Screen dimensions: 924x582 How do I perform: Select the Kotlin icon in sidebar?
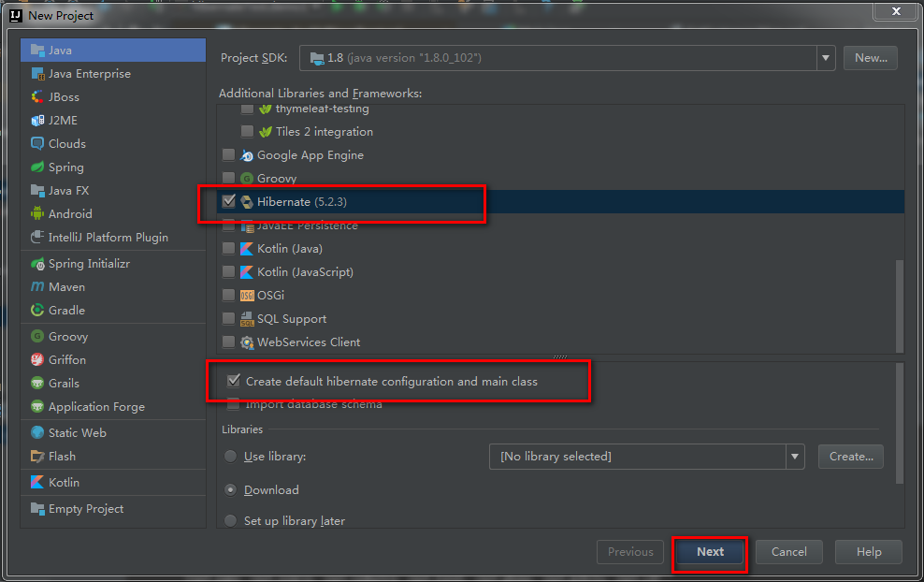[37, 482]
